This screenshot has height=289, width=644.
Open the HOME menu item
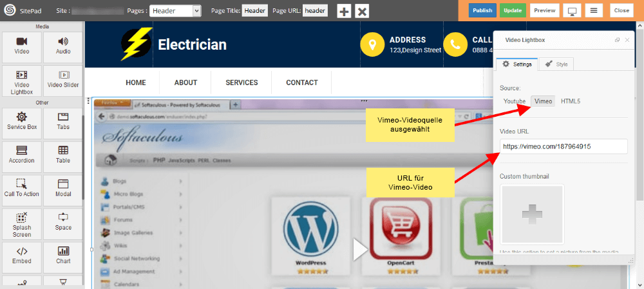click(136, 83)
